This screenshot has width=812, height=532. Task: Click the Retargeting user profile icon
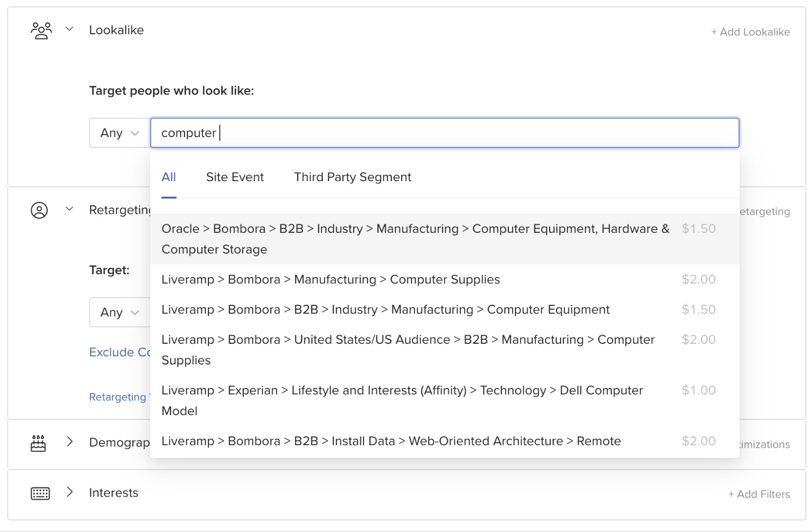(39, 210)
